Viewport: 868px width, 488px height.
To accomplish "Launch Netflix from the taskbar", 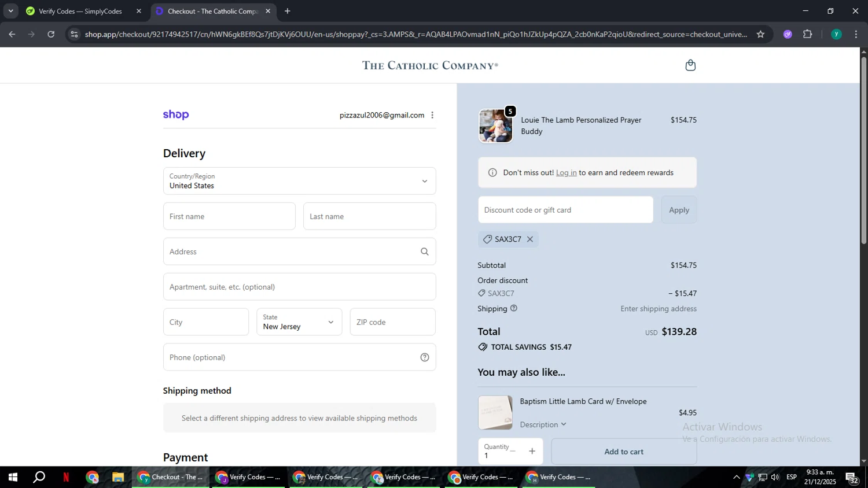I will click(66, 477).
